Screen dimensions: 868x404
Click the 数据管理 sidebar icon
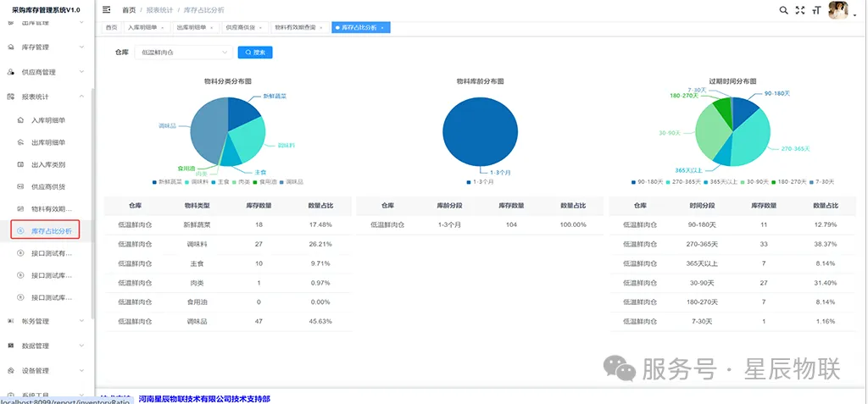point(11,346)
